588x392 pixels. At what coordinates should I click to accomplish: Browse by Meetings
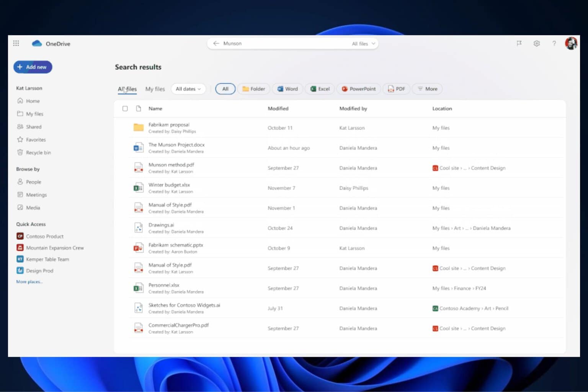pyautogui.click(x=32, y=194)
